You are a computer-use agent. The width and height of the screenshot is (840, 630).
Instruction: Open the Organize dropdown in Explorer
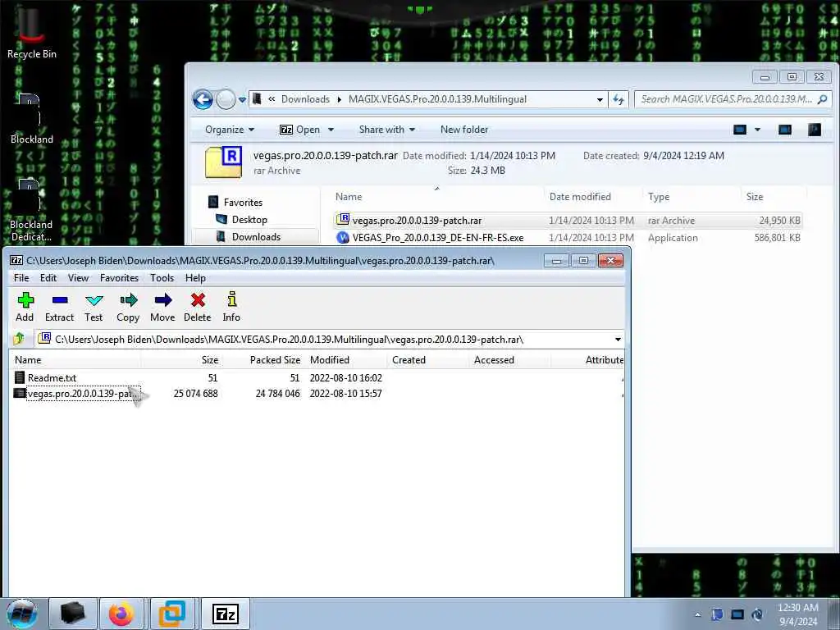(230, 130)
